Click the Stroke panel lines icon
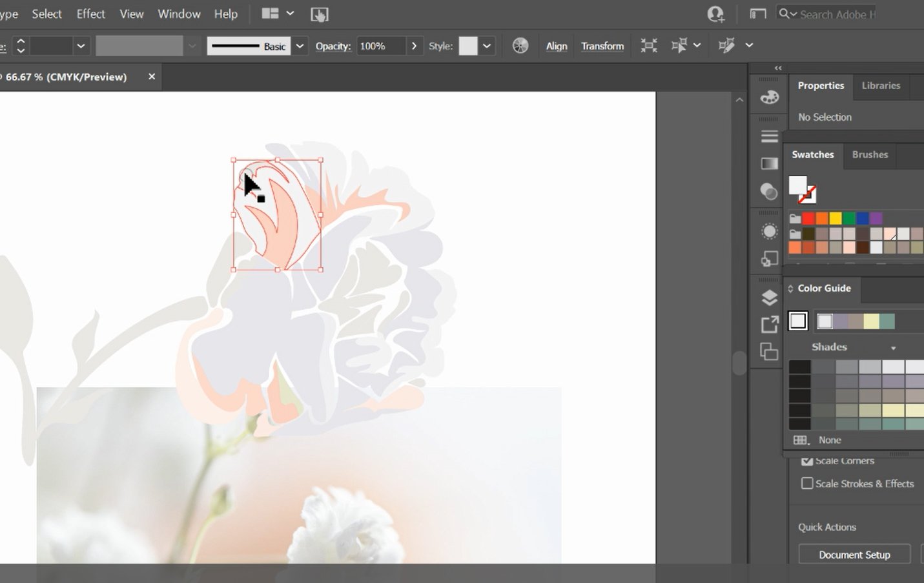 pyautogui.click(x=769, y=136)
